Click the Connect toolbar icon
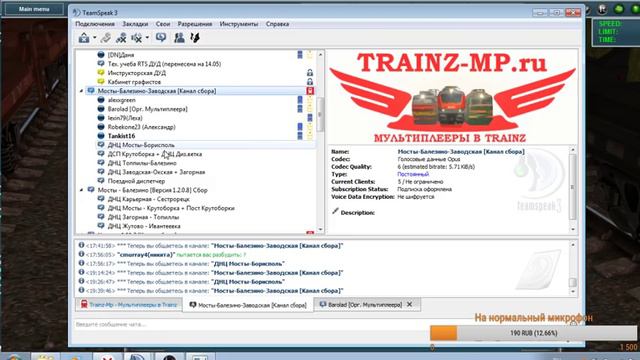The height and width of the screenshot is (360, 640). pyautogui.click(x=84, y=38)
